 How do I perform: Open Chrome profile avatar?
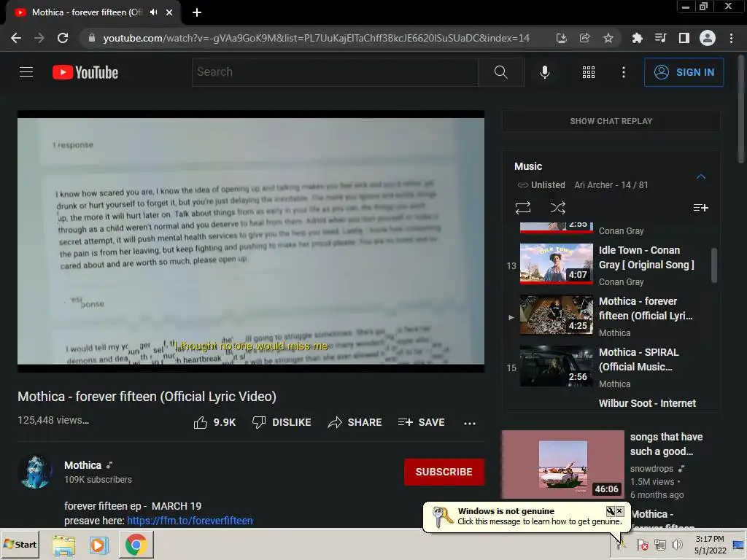tap(708, 38)
